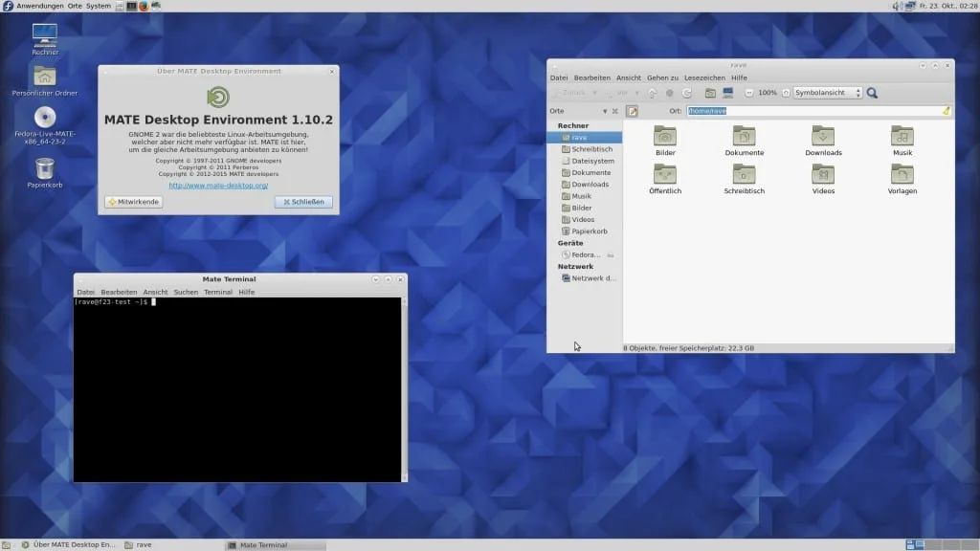Click the Mitwirkende button
Image resolution: width=980 pixels, height=551 pixels.
click(134, 202)
